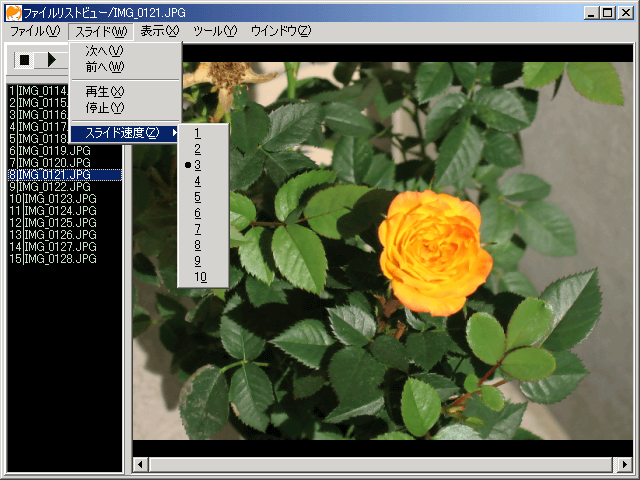Open the ツール menu
The width and height of the screenshot is (640, 480).
[215, 31]
